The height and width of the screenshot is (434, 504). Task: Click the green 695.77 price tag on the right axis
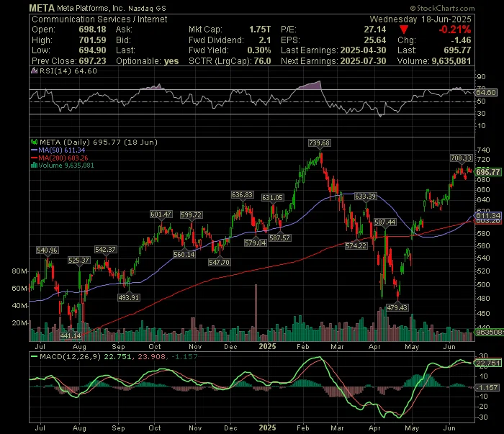point(488,172)
